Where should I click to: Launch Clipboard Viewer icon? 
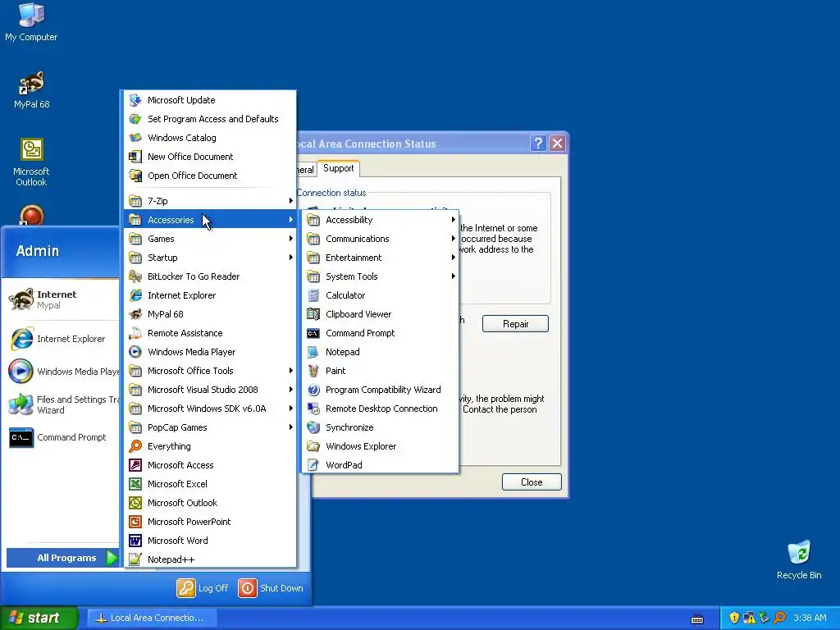point(313,314)
